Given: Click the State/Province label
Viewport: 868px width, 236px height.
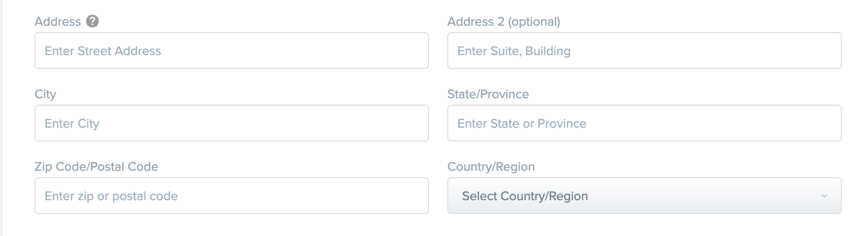Looking at the screenshot, I should 488,94.
